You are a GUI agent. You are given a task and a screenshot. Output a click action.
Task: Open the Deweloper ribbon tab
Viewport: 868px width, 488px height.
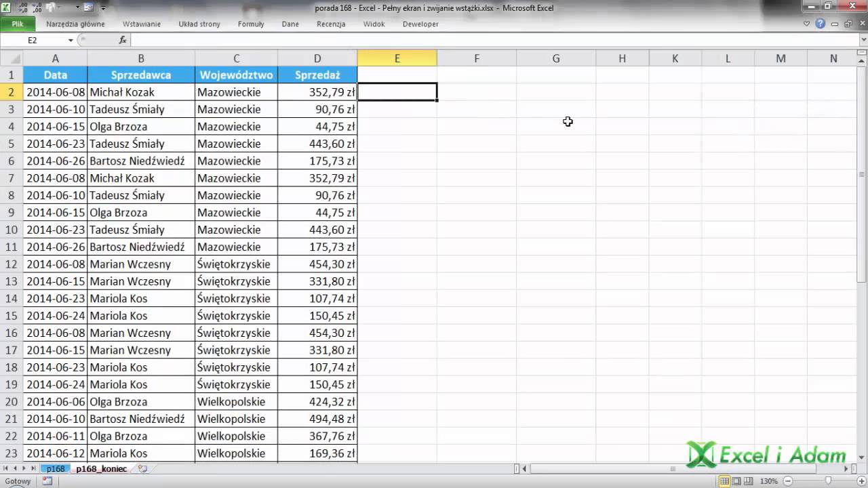tap(420, 24)
